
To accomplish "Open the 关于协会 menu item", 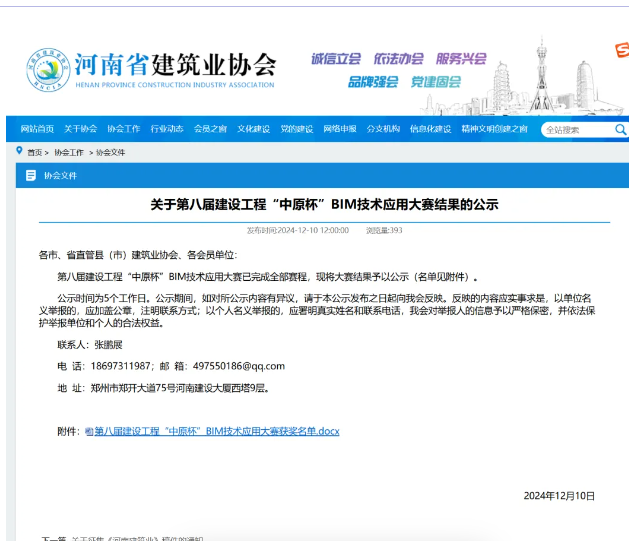I will coord(81,129).
